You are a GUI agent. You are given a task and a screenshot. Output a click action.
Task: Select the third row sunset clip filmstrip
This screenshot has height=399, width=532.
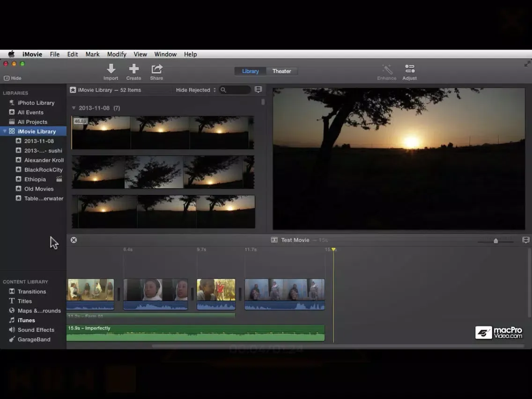point(163,211)
